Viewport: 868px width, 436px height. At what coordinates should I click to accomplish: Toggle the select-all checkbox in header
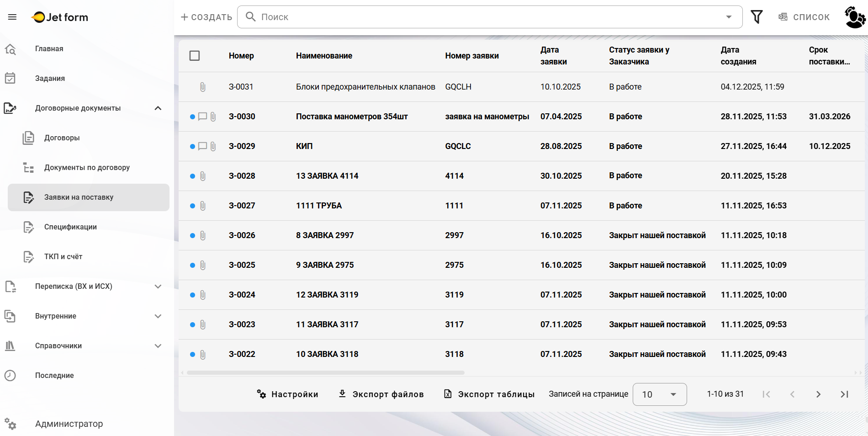click(x=195, y=56)
